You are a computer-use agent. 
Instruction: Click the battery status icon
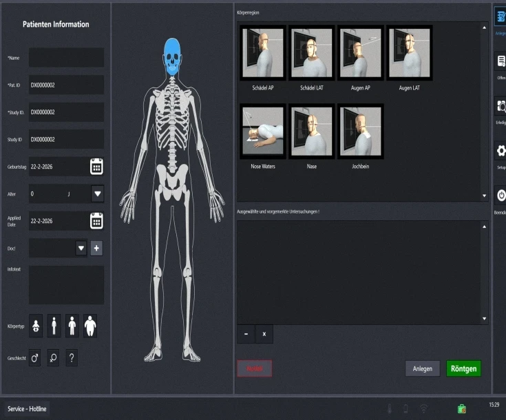click(x=406, y=409)
